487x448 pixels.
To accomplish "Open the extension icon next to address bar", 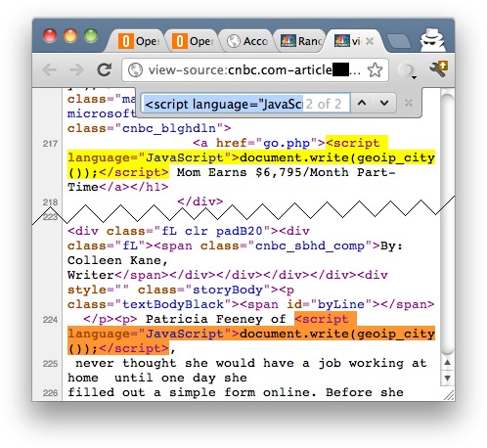I will click(x=407, y=70).
